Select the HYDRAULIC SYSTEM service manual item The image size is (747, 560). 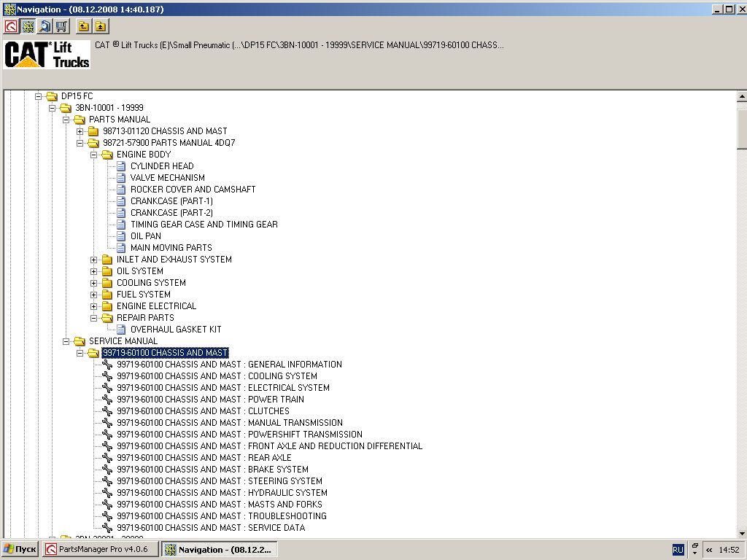[222, 493]
